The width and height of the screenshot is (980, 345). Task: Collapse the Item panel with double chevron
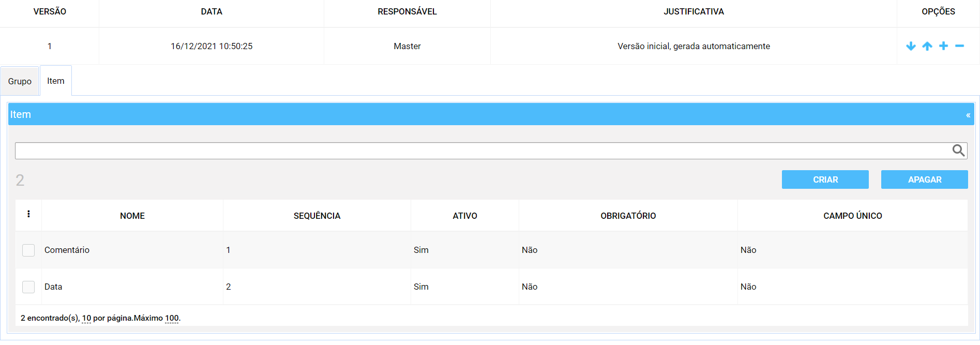pos(968,115)
